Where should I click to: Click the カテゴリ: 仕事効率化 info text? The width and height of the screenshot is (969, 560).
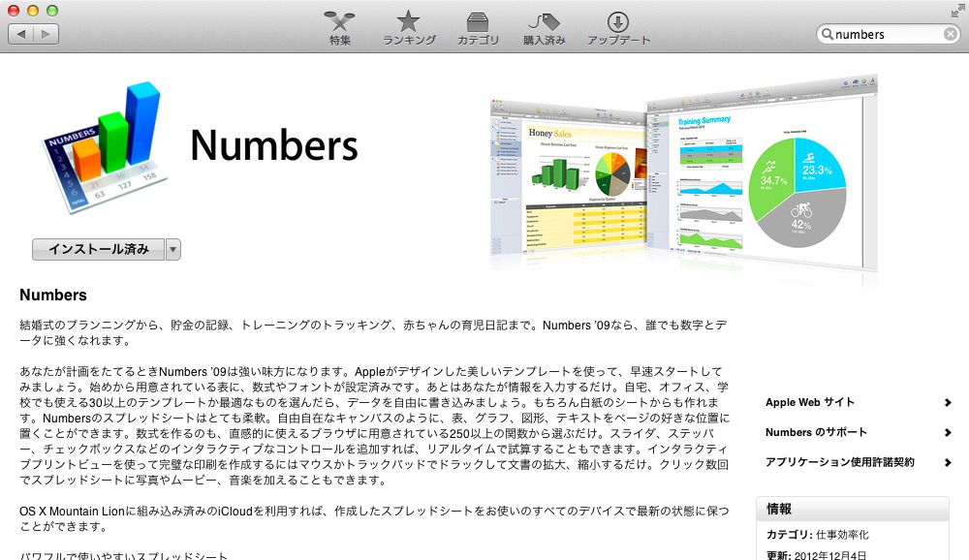click(817, 535)
